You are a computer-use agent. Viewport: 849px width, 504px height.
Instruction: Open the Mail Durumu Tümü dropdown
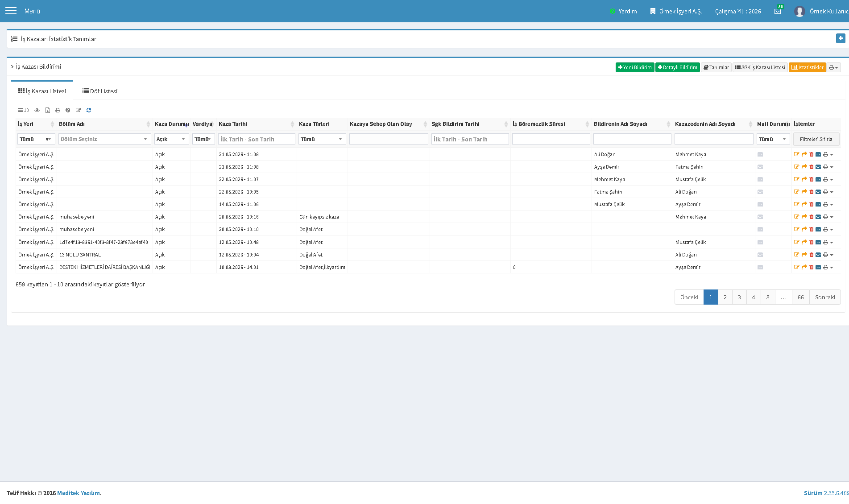click(773, 139)
